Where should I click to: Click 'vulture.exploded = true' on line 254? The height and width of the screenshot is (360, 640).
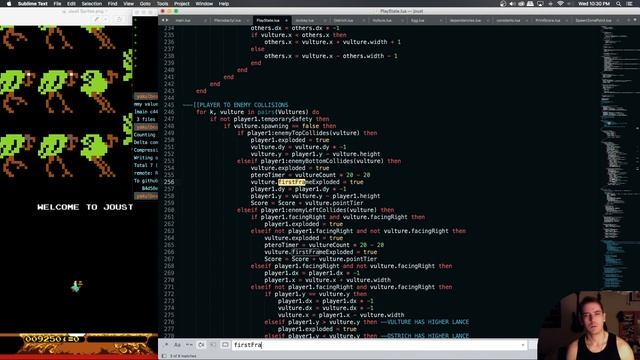pyautogui.click(x=290, y=168)
